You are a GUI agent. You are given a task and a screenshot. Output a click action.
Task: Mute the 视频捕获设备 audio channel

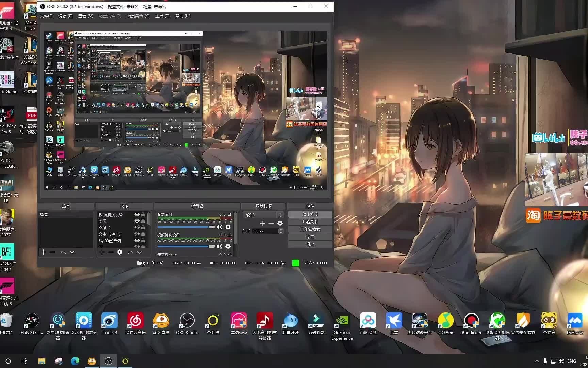pyautogui.click(x=219, y=246)
